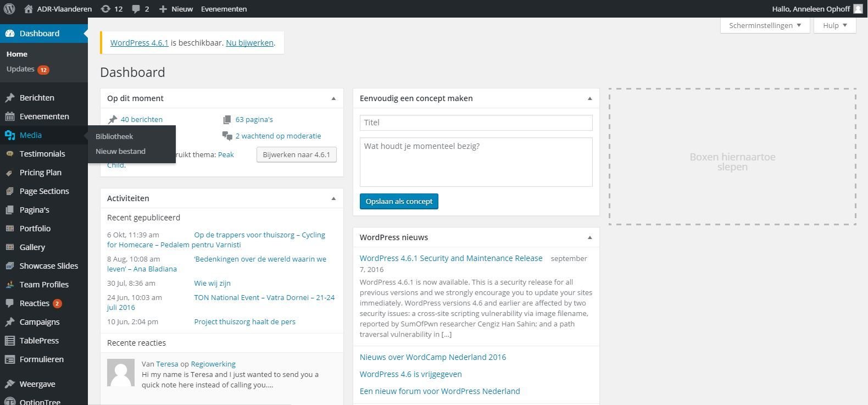Collapse the WordPress nieuws box
The width and height of the screenshot is (868, 405).
[589, 237]
